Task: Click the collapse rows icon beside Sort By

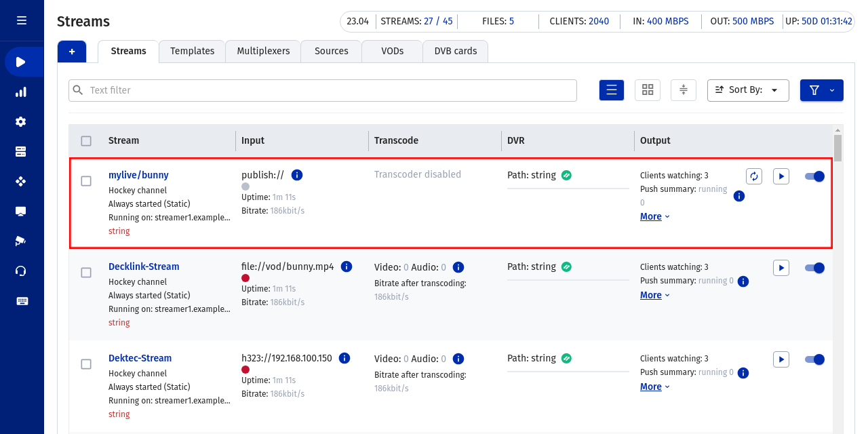Action: pos(684,90)
